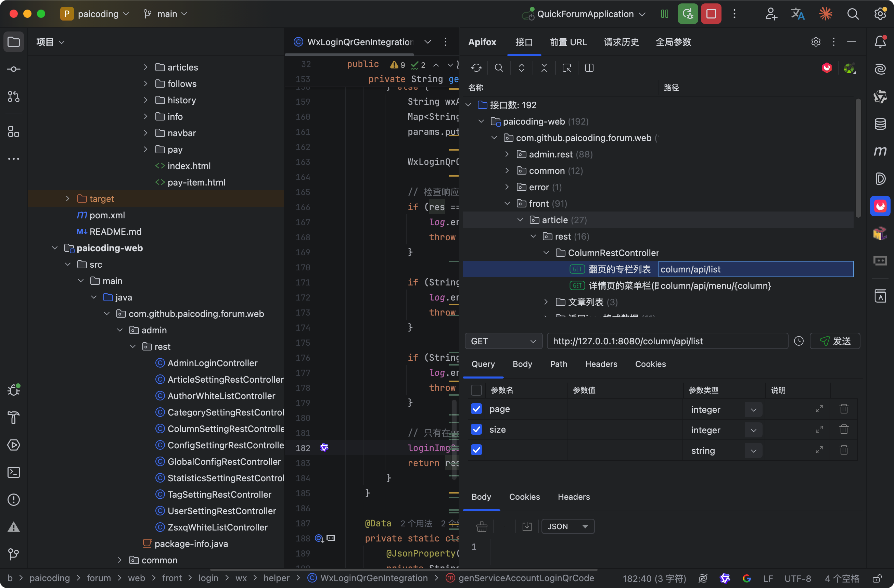Stop the running QuickForumApplication
894x588 pixels.
(x=711, y=14)
